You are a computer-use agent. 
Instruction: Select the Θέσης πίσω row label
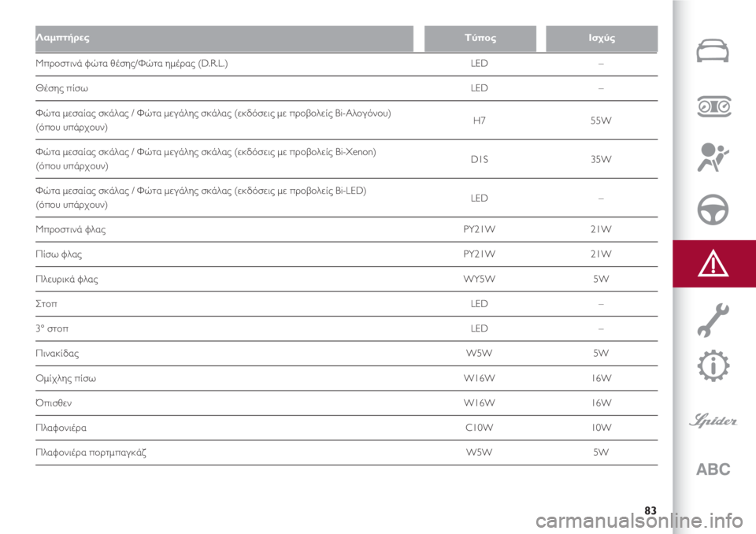pos(61,88)
